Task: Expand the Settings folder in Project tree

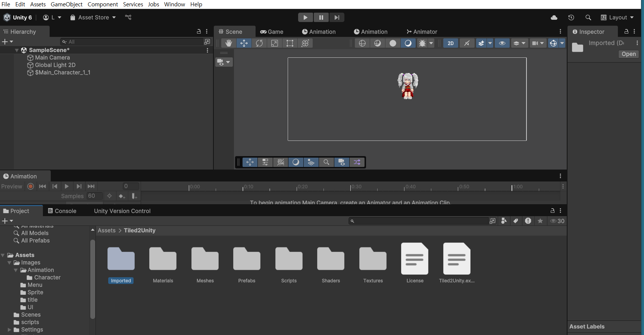Action: click(10, 330)
